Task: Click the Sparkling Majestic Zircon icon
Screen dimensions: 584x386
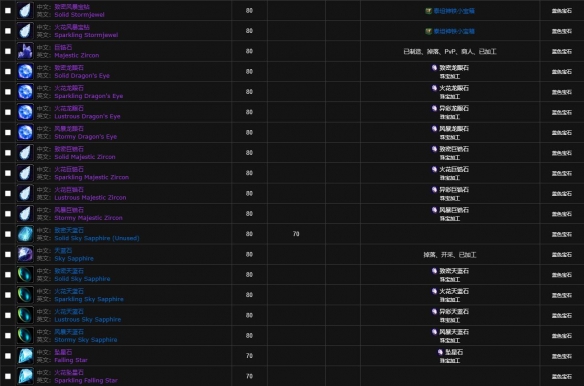Action: (x=25, y=173)
